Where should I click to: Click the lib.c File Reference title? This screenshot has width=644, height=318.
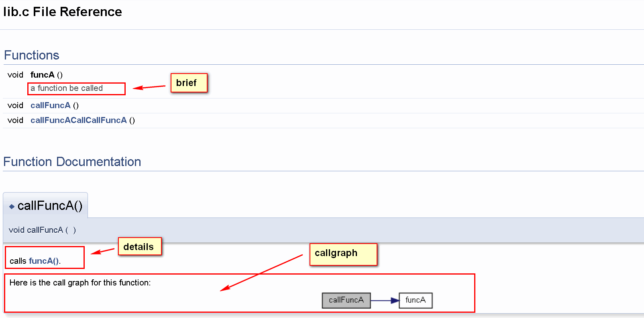coord(63,12)
